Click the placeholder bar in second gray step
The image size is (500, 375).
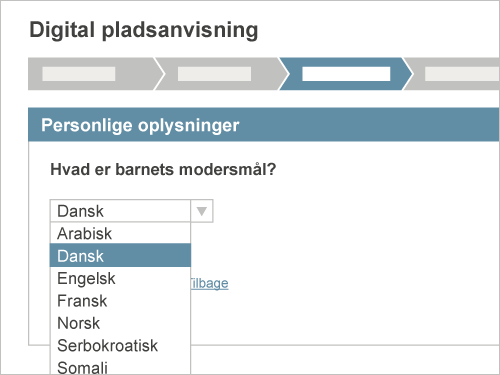214,74
